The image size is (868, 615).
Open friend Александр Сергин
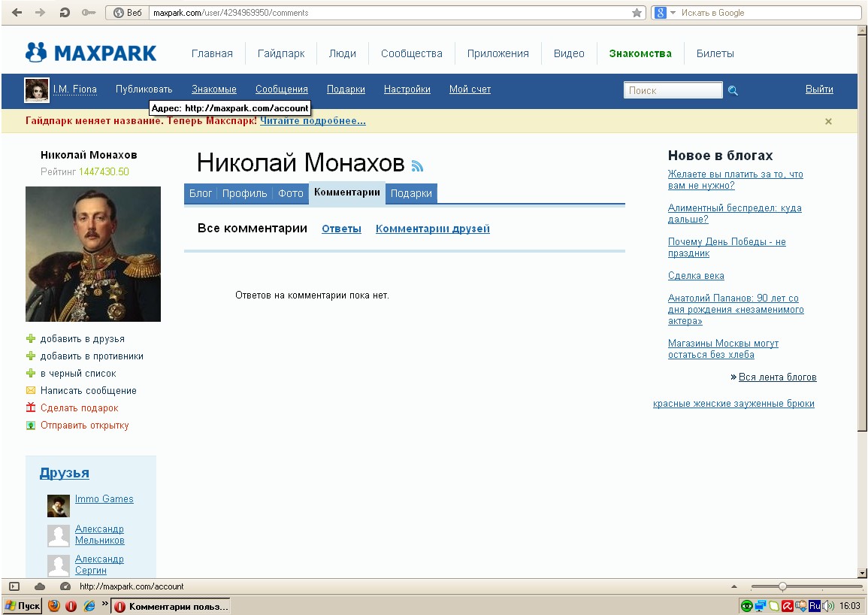[x=99, y=565]
